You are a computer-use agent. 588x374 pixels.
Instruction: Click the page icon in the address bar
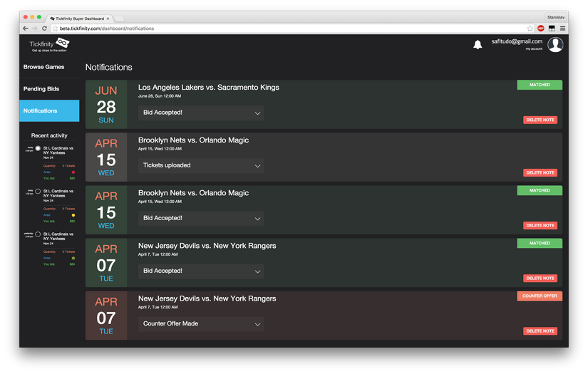(55, 28)
